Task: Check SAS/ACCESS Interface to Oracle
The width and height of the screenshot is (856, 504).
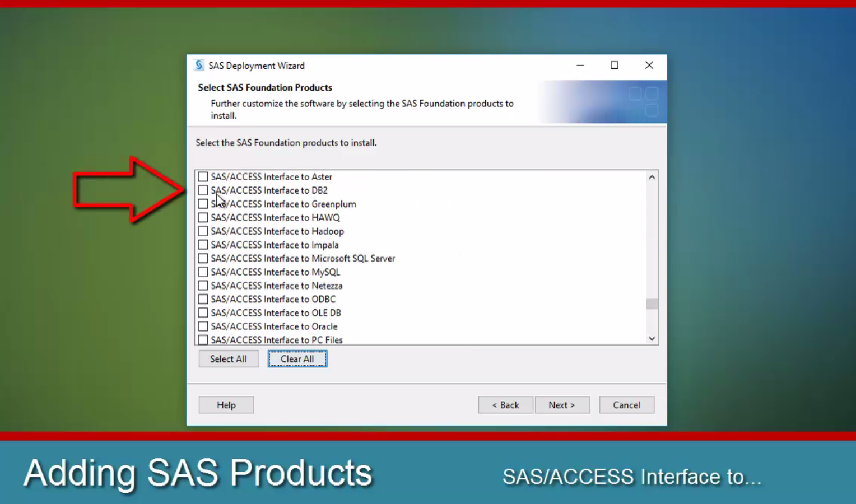Action: coord(203,326)
